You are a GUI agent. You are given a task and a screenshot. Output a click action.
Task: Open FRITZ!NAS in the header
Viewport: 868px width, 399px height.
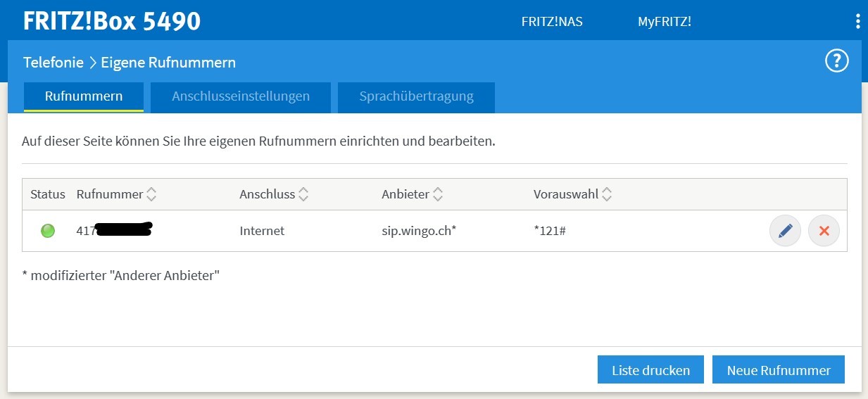click(x=552, y=21)
